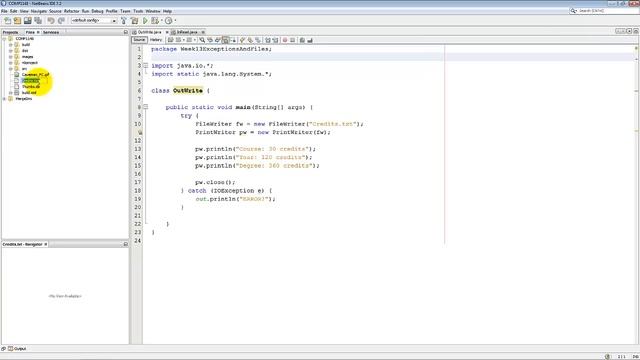The width and height of the screenshot is (640, 360).
Task: Toggle Start Macro Recording red button
Action: [285, 40]
